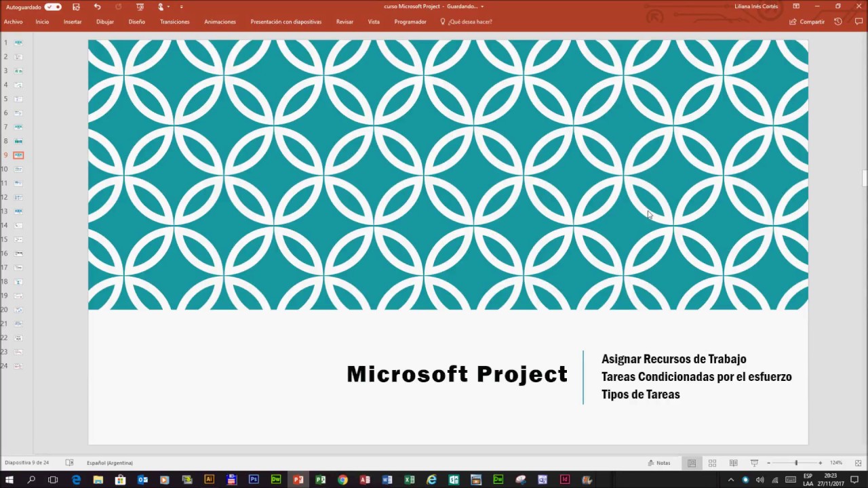Open the save status dropdown beside the file name
Image resolution: width=868 pixels, height=488 pixels.
click(482, 7)
